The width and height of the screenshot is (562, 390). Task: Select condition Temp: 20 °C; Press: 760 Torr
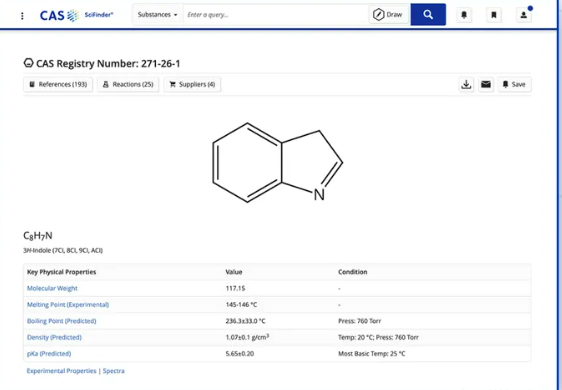click(378, 337)
